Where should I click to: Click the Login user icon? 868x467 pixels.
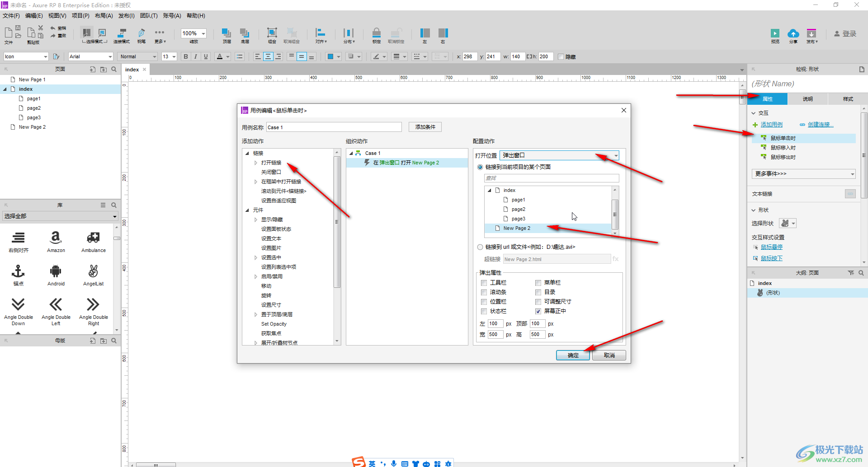point(837,33)
